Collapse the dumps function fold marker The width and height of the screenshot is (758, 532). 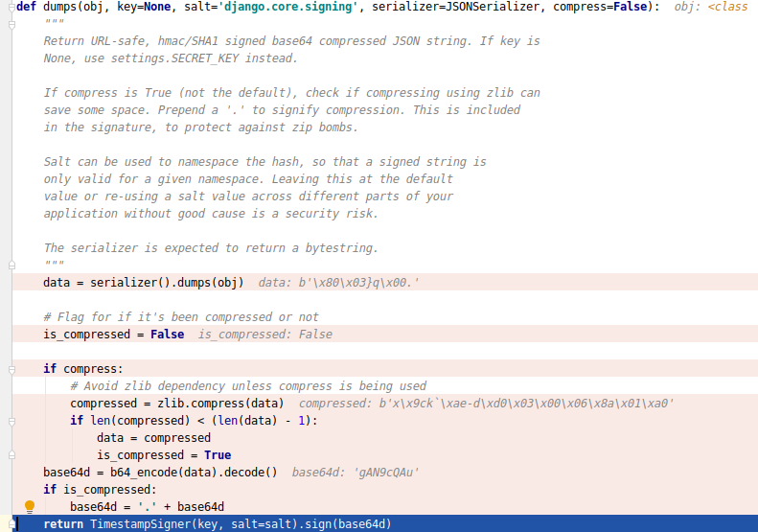[9, 7]
